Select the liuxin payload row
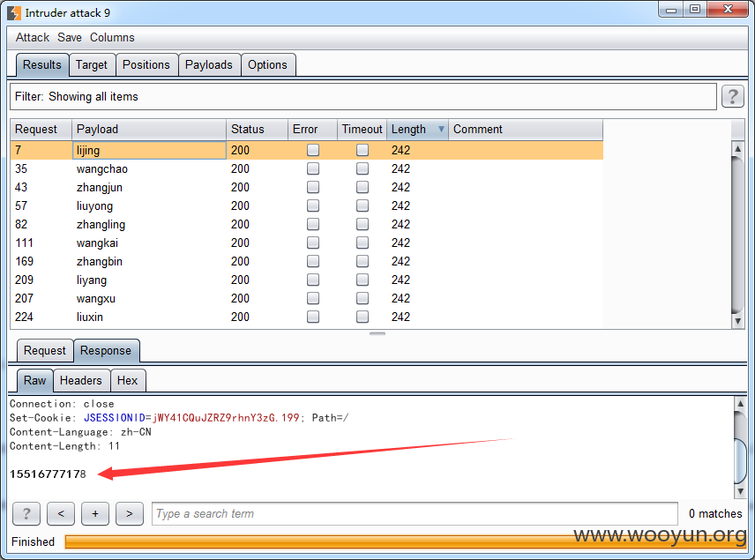The image size is (755, 560). (307, 317)
